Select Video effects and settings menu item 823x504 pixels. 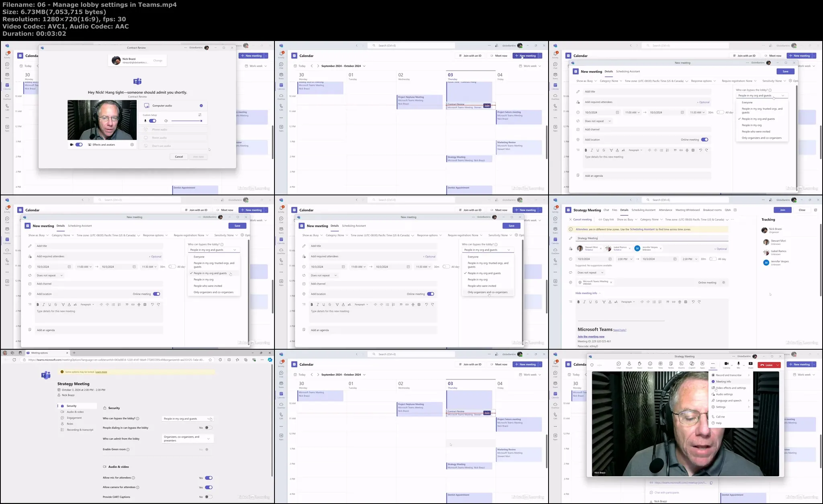click(730, 388)
